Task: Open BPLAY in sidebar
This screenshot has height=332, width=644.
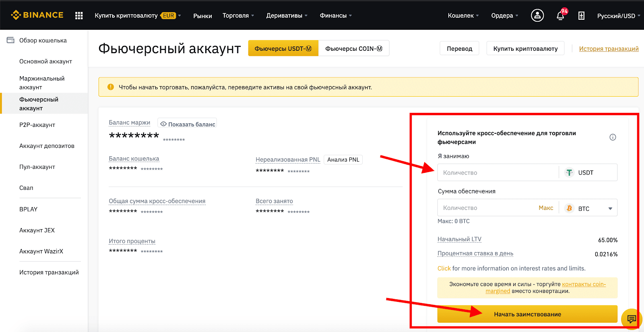Action: [x=28, y=209]
